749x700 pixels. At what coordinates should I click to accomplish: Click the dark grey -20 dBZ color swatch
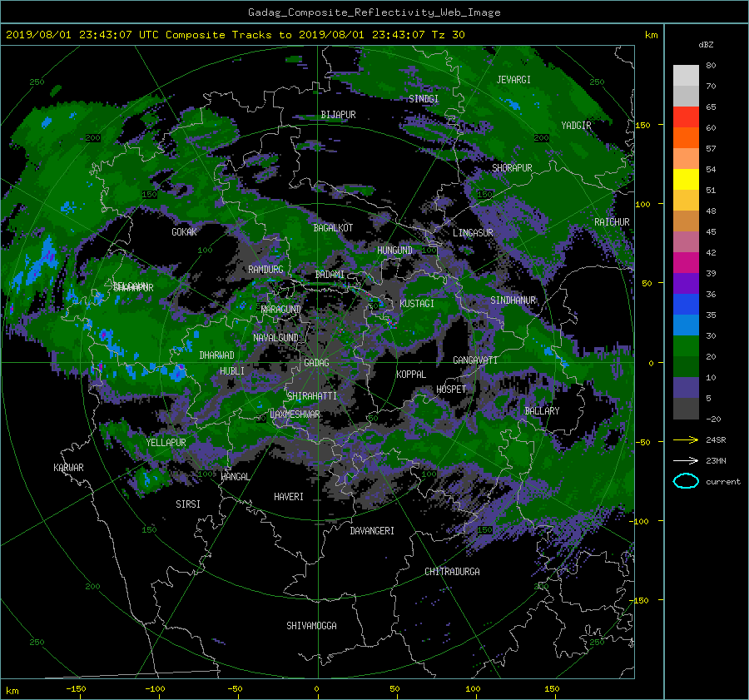pyautogui.click(x=686, y=409)
